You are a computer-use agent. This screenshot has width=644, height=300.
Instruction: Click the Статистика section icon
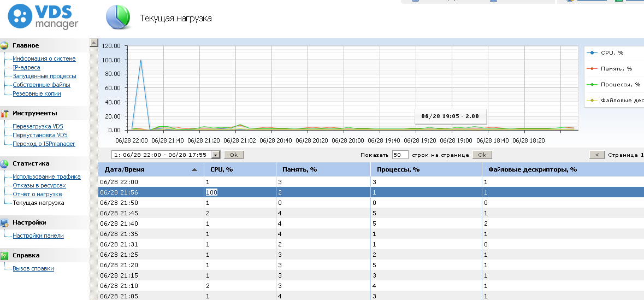(x=4, y=163)
